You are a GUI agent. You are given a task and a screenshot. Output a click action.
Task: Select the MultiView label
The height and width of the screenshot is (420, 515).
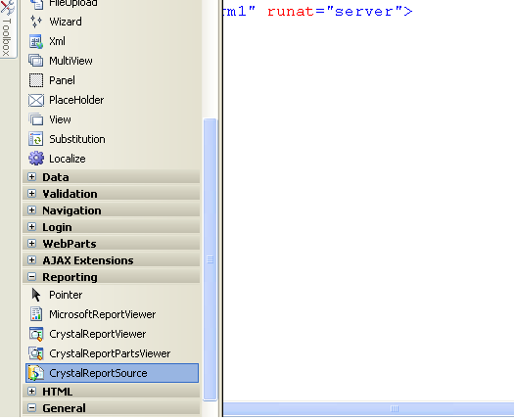click(70, 61)
